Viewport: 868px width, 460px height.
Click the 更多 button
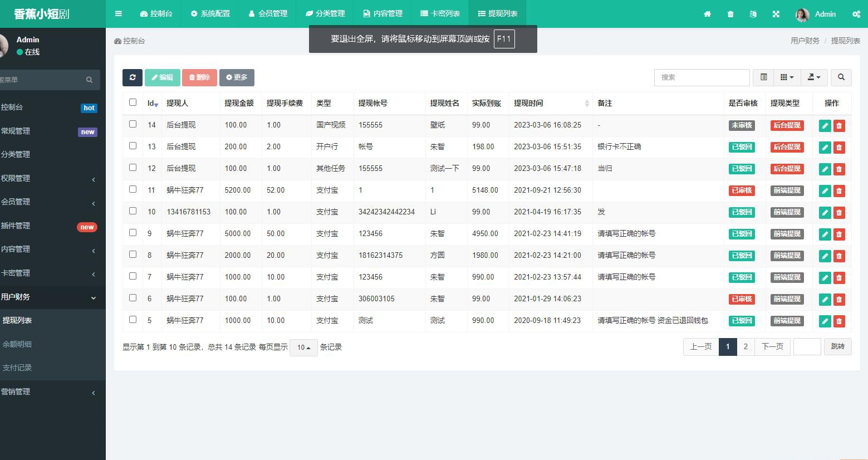click(237, 77)
